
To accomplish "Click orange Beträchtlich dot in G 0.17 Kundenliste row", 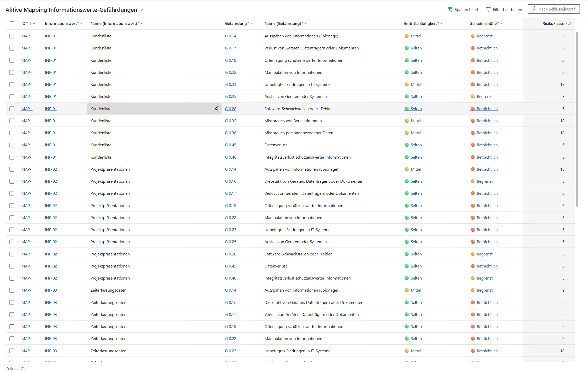I will [x=473, y=48].
